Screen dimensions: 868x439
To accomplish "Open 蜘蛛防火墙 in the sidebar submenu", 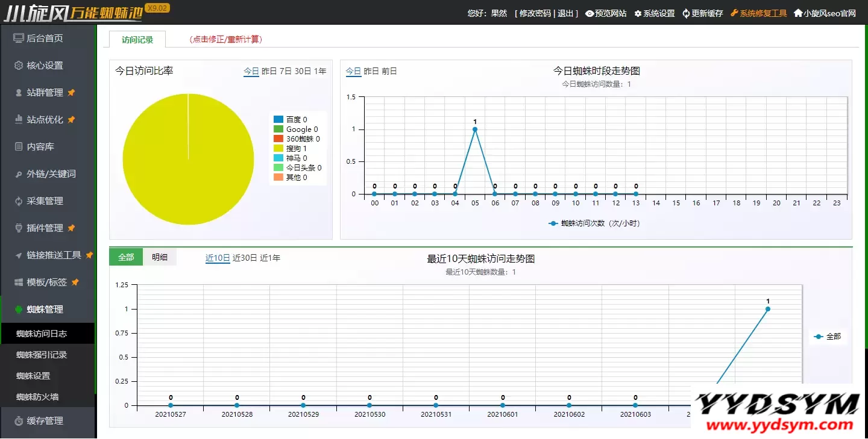I will click(37, 397).
